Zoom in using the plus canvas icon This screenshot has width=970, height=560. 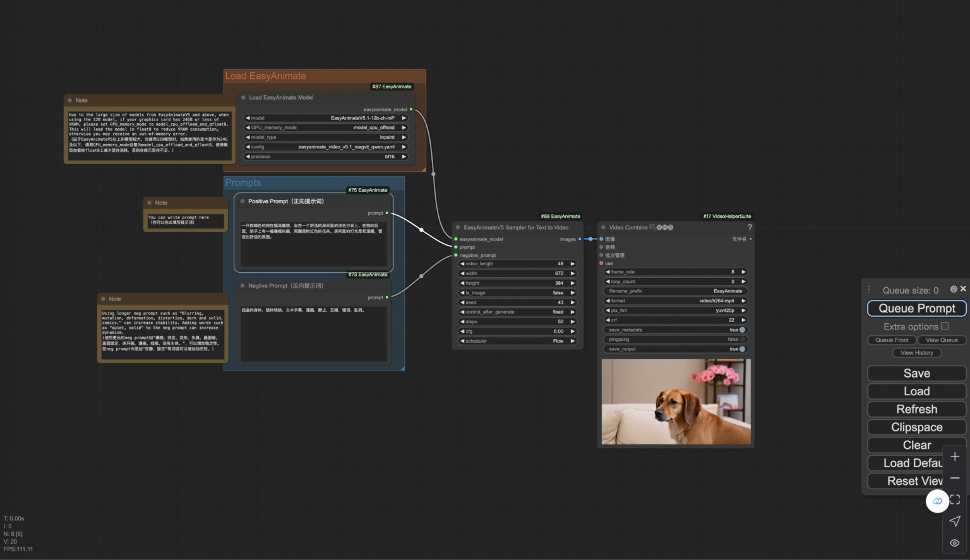[x=954, y=456]
